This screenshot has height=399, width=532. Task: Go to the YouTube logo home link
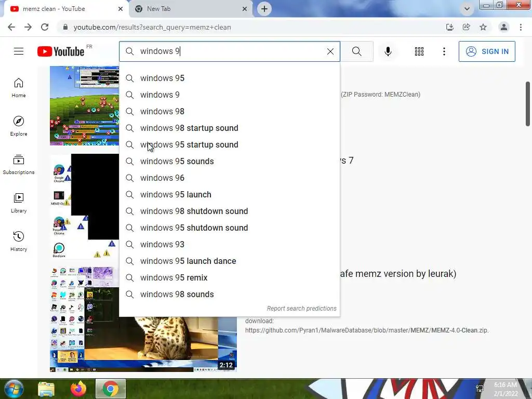[61, 51]
